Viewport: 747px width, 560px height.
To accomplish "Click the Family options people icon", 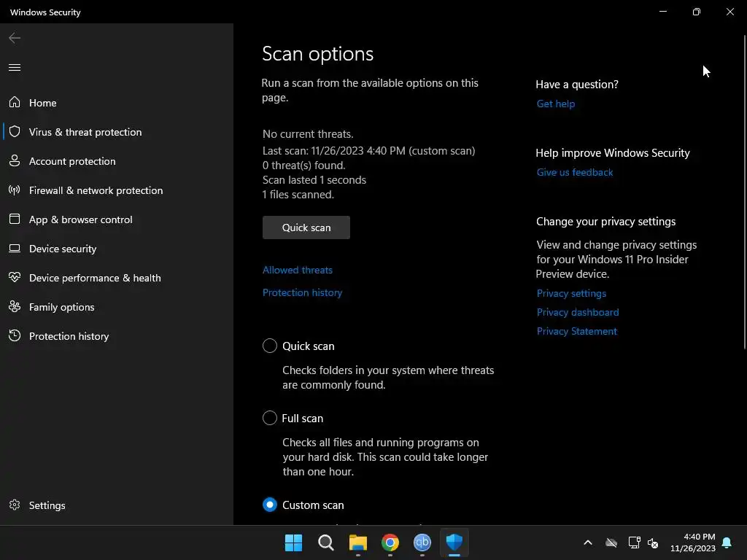I will click(15, 307).
